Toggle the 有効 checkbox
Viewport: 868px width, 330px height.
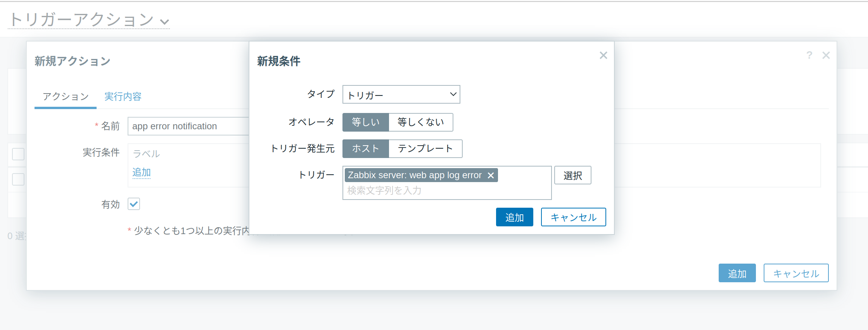tap(134, 204)
